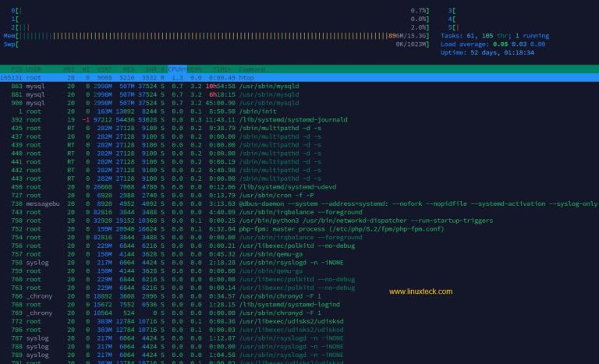Image resolution: width=599 pixels, height=364 pixels.
Task: Select polkitd process with PID 756
Action: 299,246
